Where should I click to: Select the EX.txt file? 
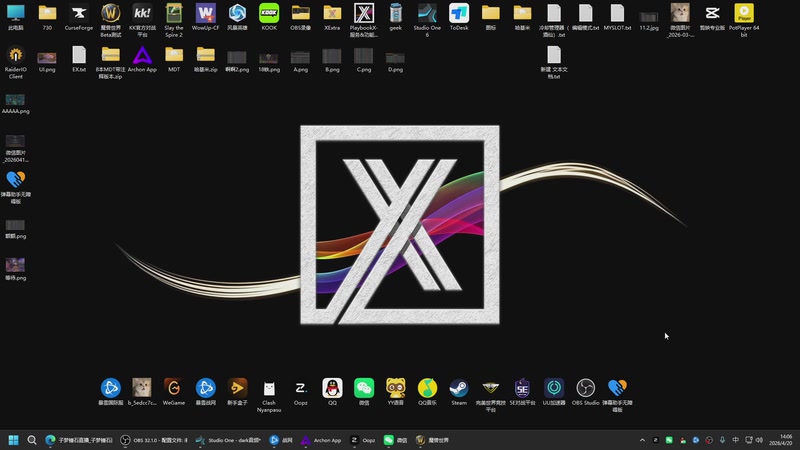tap(79, 59)
